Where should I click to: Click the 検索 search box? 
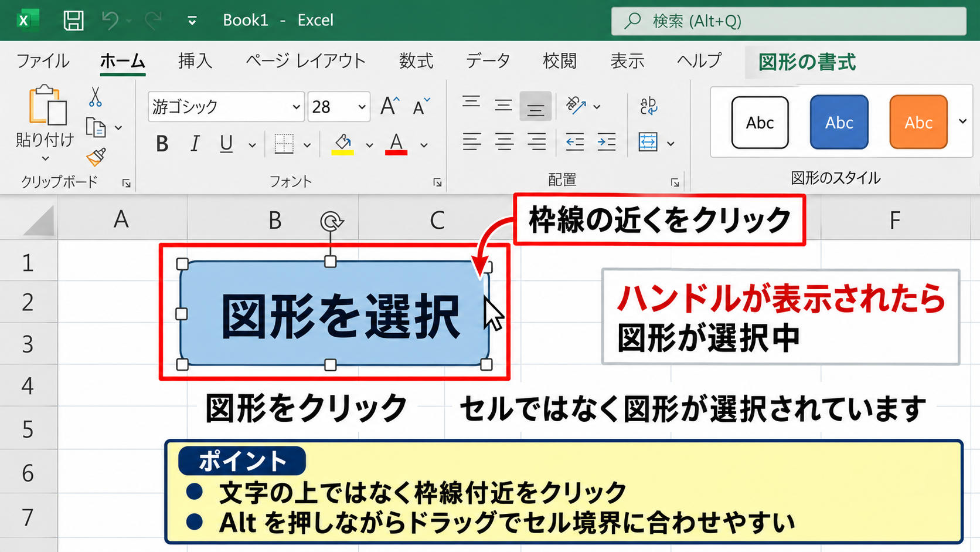(789, 21)
